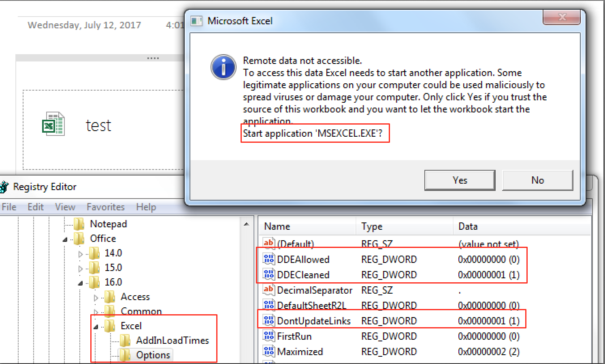Click No in the Excel dialog
The image size is (605, 364).
click(x=537, y=180)
